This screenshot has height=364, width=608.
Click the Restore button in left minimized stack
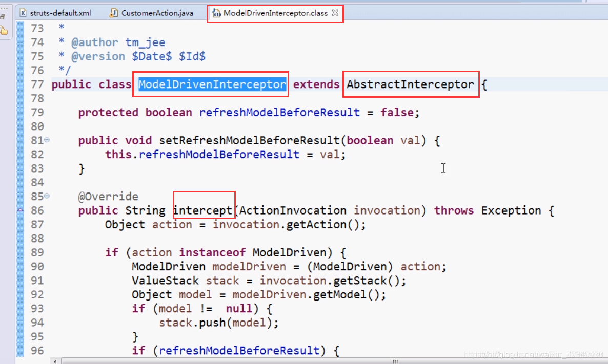point(3,17)
